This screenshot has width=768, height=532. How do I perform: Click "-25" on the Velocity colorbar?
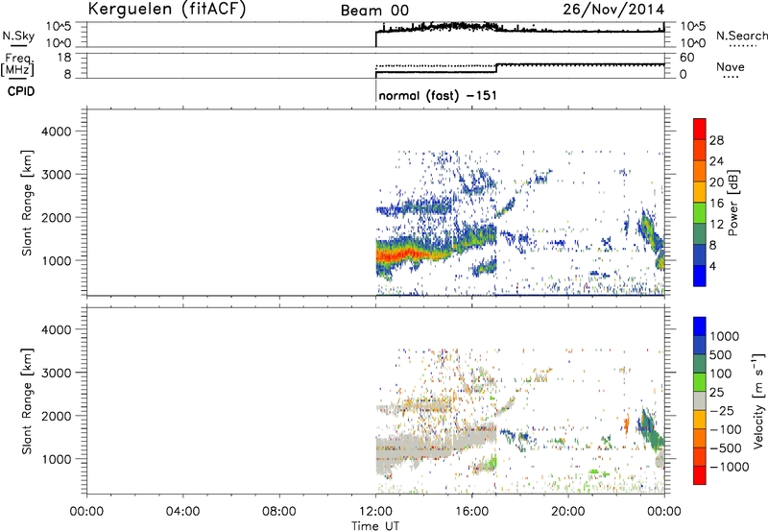722,411
